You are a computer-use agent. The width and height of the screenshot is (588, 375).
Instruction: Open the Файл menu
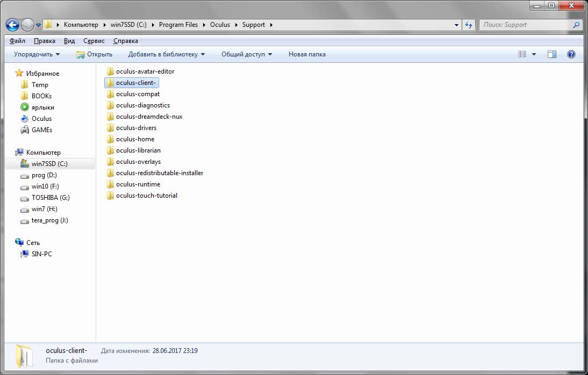17,41
